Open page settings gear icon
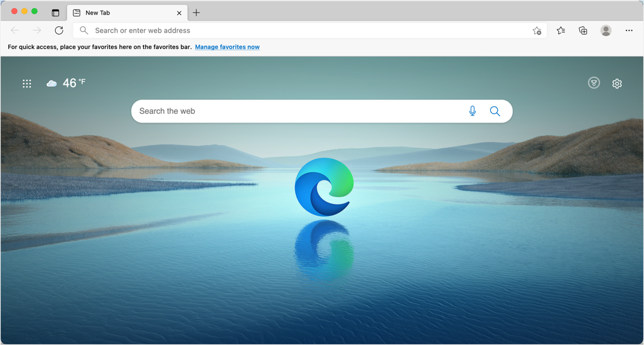This screenshot has height=345, width=644. click(x=617, y=84)
